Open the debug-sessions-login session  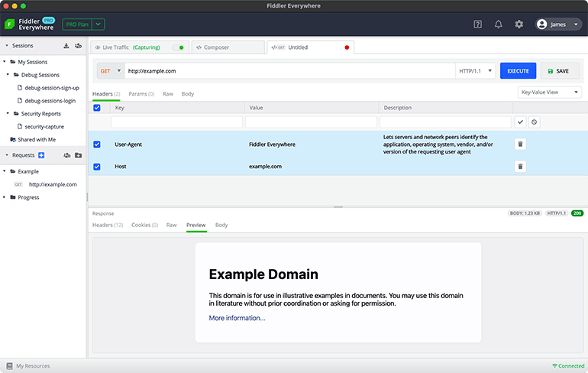coord(50,101)
